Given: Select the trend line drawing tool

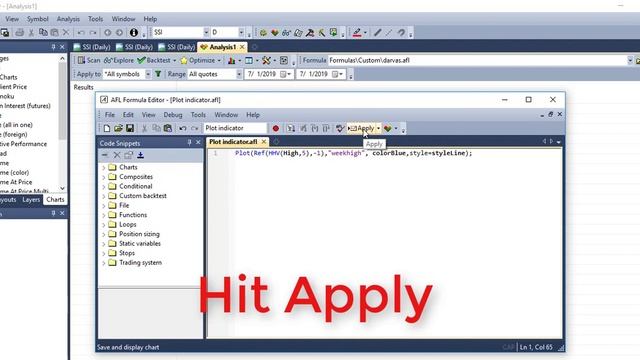Looking at the screenshot, I should [x=378, y=32].
